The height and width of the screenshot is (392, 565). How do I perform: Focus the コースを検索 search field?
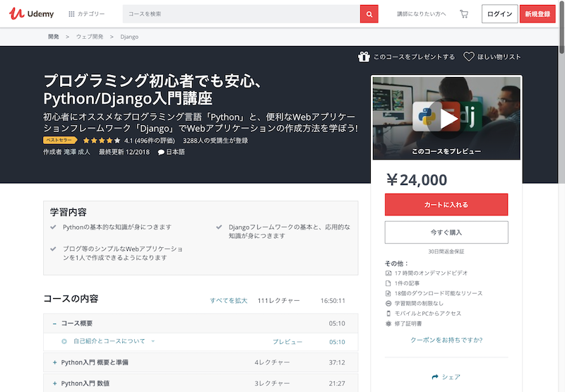pyautogui.click(x=241, y=13)
